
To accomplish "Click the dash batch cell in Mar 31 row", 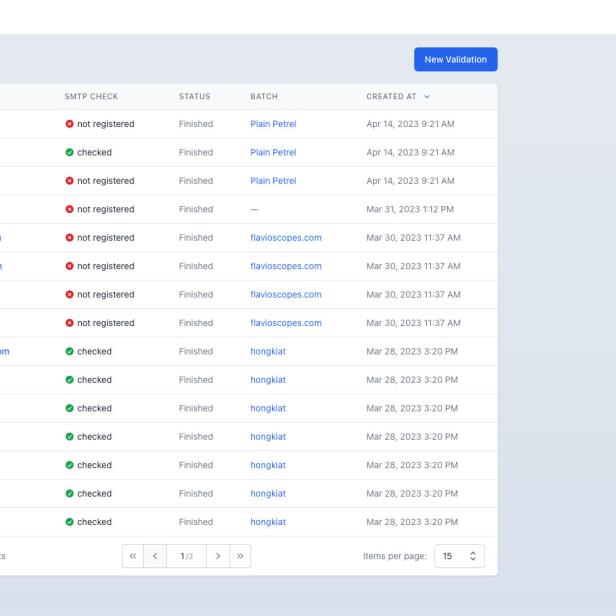I will [x=254, y=209].
